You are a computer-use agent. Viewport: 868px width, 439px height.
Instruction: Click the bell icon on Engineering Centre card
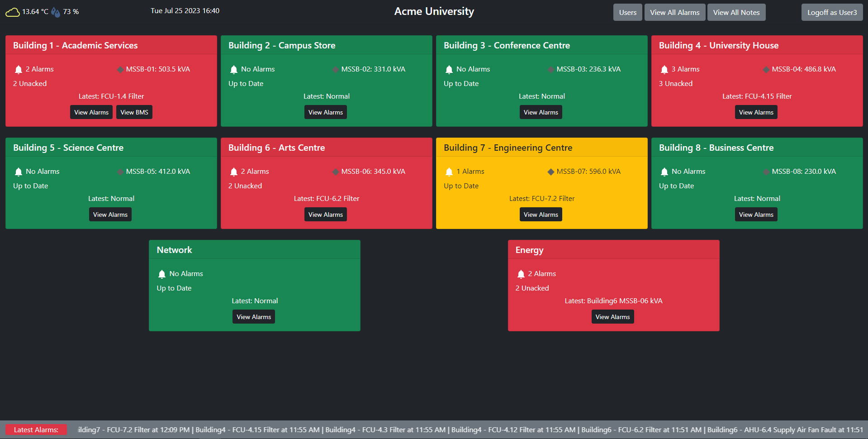tap(449, 172)
